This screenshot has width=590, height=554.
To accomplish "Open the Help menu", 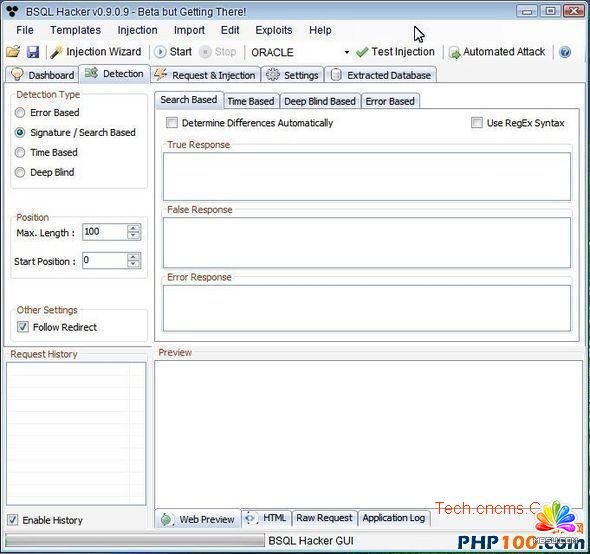I will click(x=320, y=30).
